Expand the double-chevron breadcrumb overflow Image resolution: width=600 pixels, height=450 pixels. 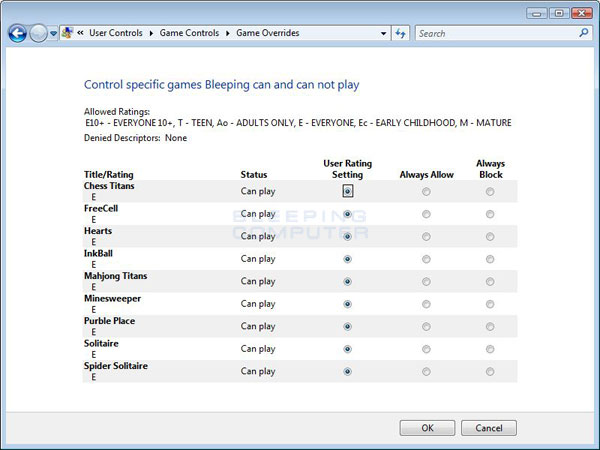pos(80,33)
